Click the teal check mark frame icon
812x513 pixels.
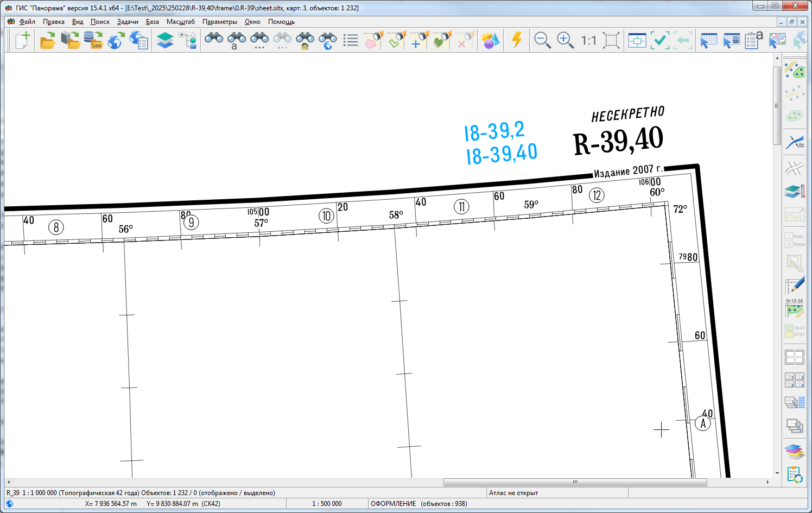[x=660, y=40]
